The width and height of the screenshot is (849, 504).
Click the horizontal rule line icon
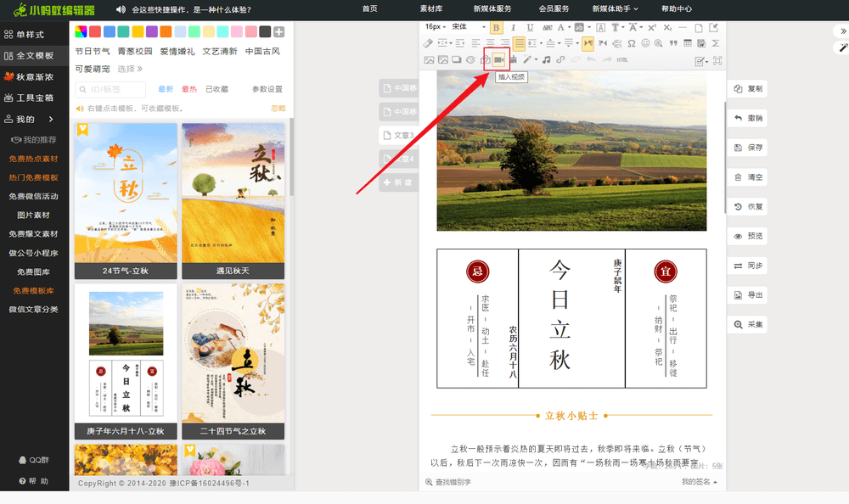click(683, 27)
